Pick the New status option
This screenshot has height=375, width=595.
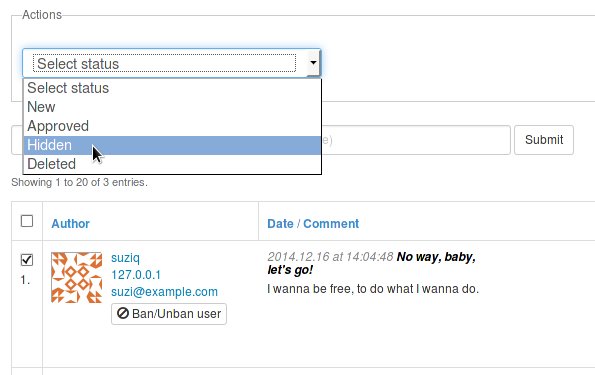[172, 107]
